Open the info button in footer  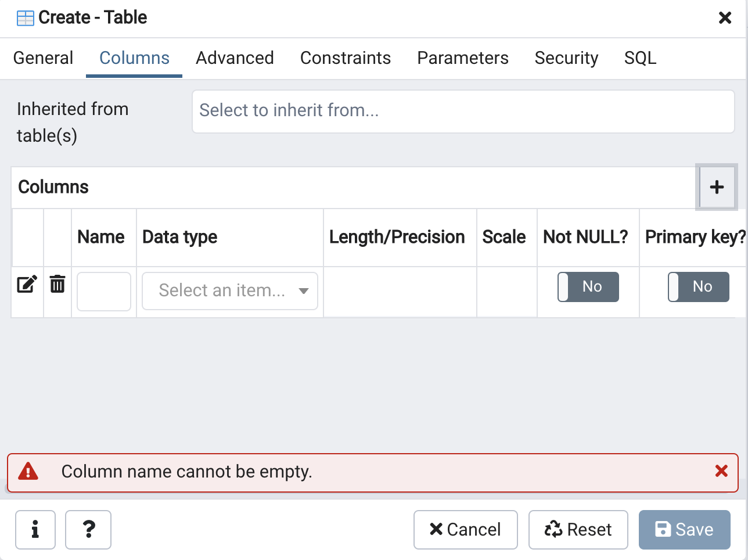coord(35,529)
